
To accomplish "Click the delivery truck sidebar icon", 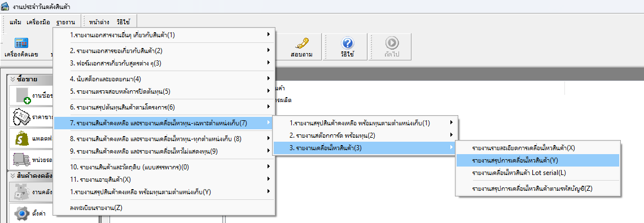I will coord(22,159).
